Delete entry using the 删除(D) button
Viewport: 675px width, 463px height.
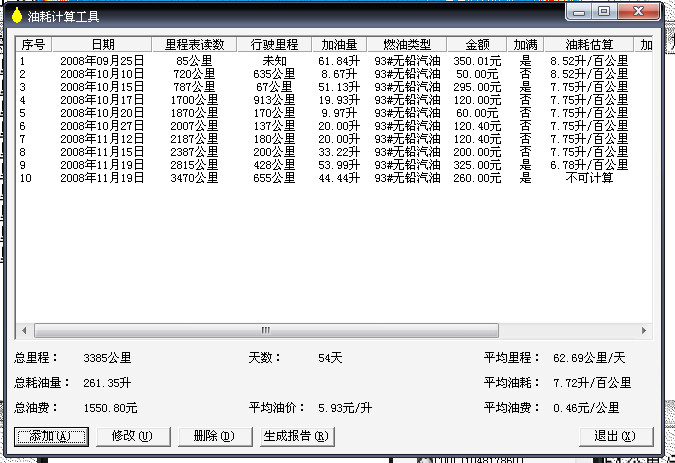[212, 436]
